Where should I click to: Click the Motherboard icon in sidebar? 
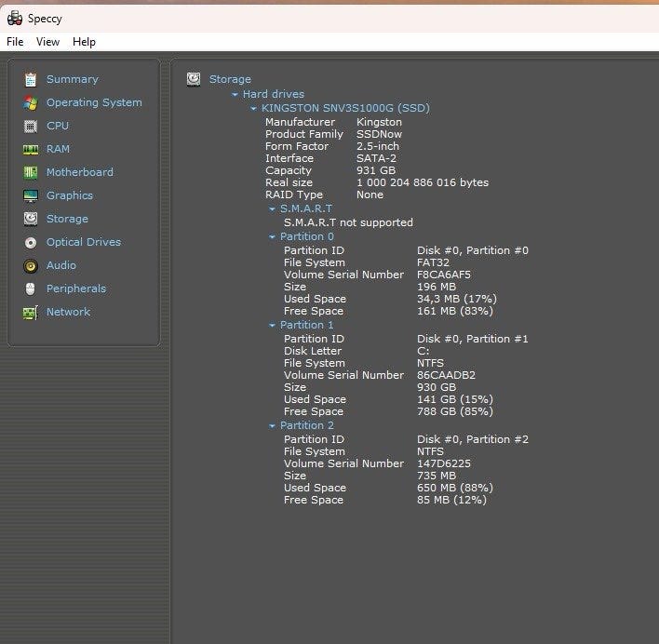[x=31, y=173]
